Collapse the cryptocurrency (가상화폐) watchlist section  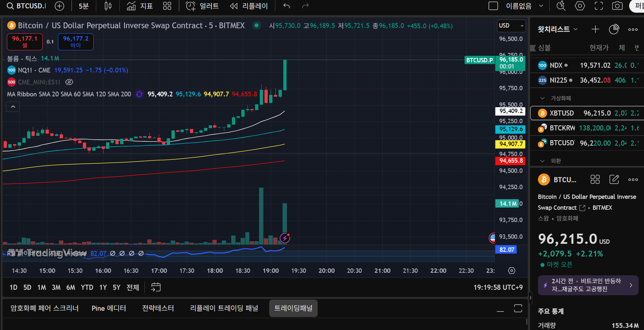[542, 98]
